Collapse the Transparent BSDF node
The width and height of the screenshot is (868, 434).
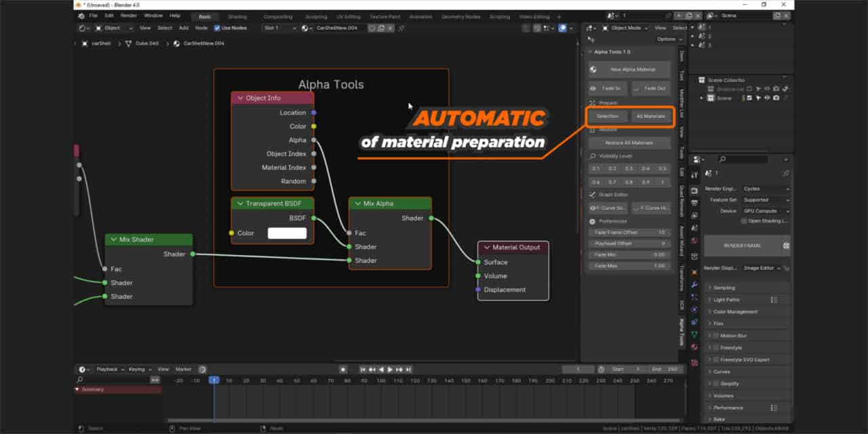coord(240,203)
